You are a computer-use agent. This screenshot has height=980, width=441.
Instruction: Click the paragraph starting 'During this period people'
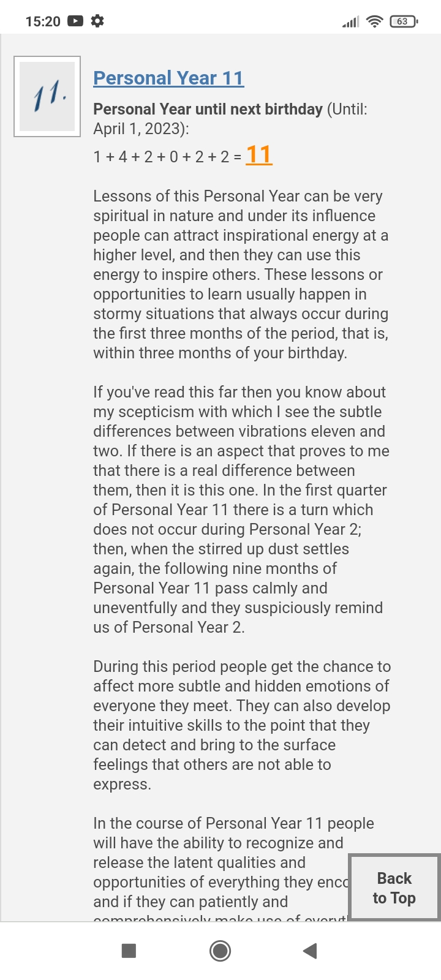point(241,725)
